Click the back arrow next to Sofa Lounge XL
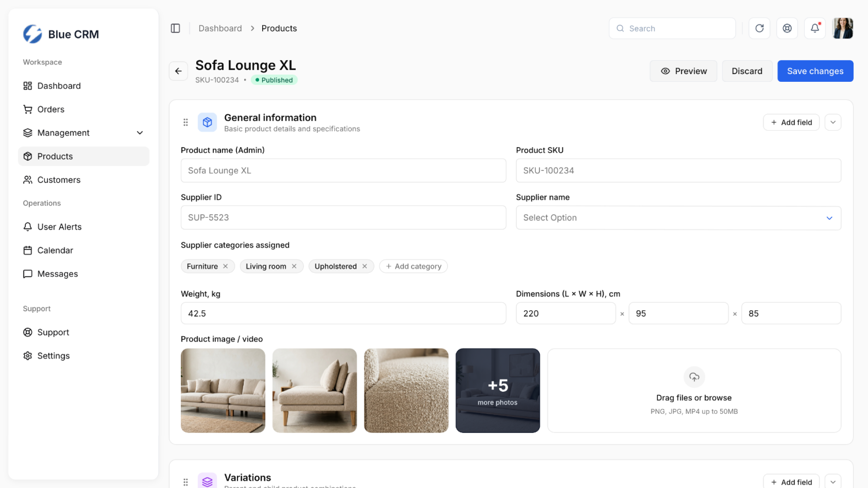This screenshot has width=868, height=488. click(179, 71)
